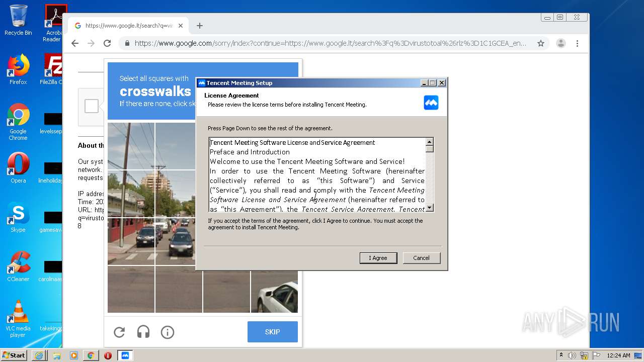Open network icon in system tray
Screen dimensions: 644x362
click(584, 355)
